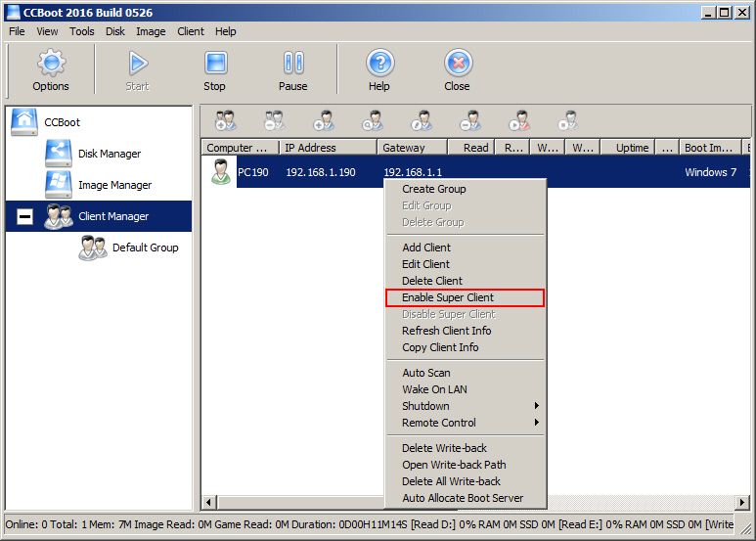Image resolution: width=756 pixels, height=541 pixels.
Task: Choose Delete Client from context menu
Action: (x=466, y=281)
